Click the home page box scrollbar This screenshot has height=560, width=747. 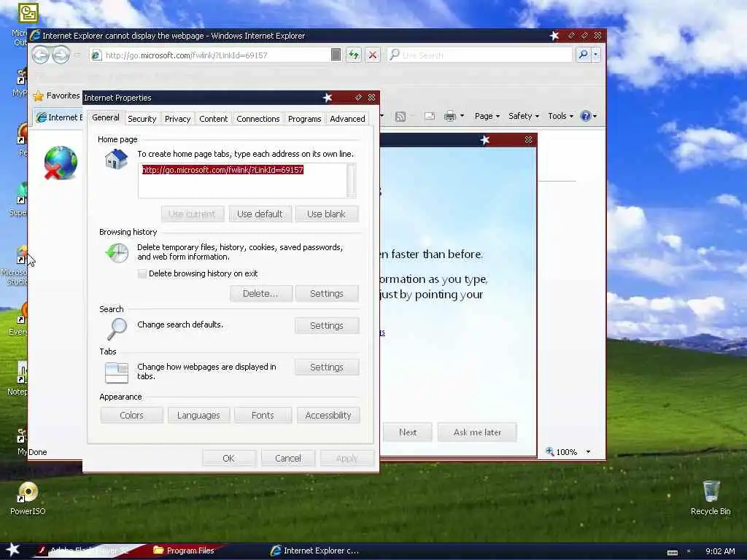351,181
